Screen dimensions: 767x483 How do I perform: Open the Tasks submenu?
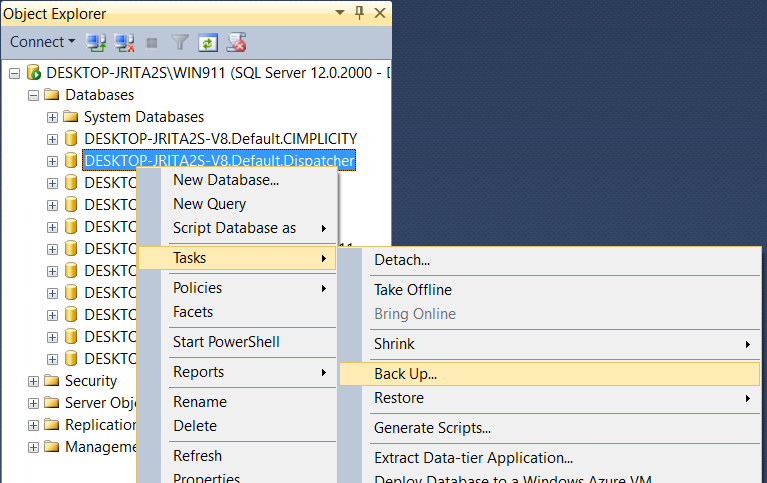click(237, 258)
